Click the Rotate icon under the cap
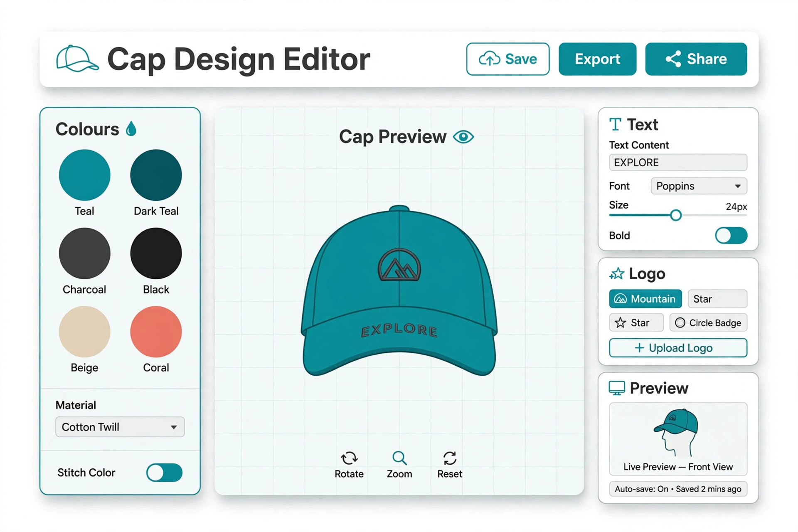This screenshot has width=798, height=532. point(349,458)
